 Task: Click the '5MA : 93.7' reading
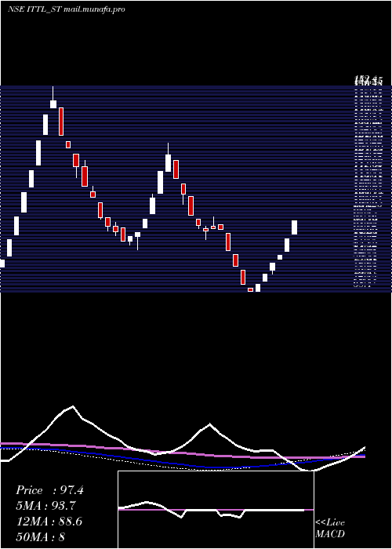[x=46, y=506]
